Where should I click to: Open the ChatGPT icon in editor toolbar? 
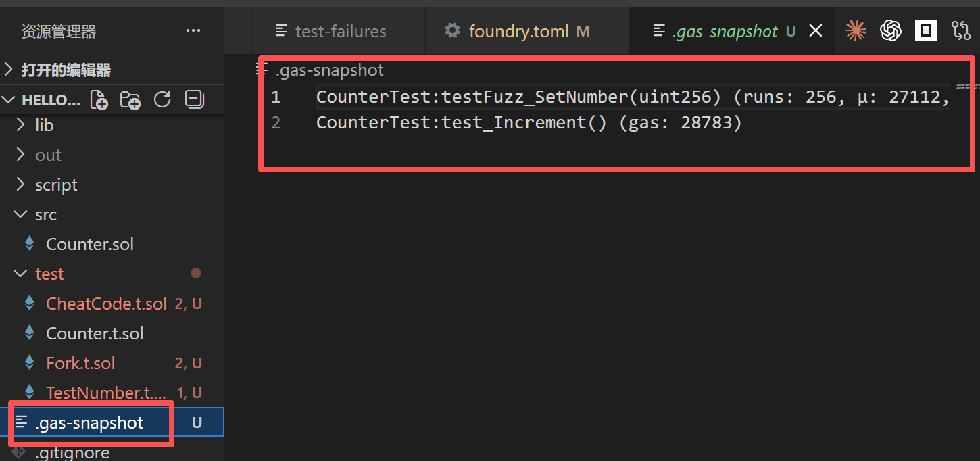point(891,30)
